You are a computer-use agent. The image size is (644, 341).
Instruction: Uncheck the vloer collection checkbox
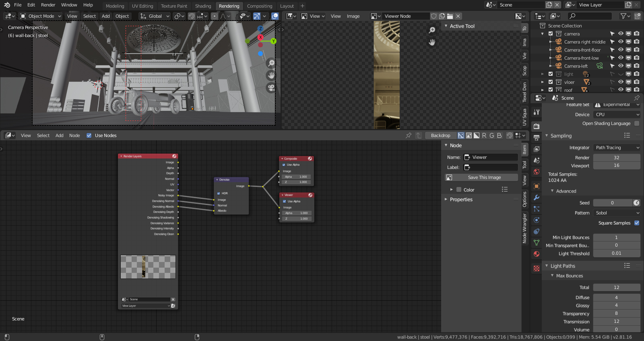(x=551, y=82)
